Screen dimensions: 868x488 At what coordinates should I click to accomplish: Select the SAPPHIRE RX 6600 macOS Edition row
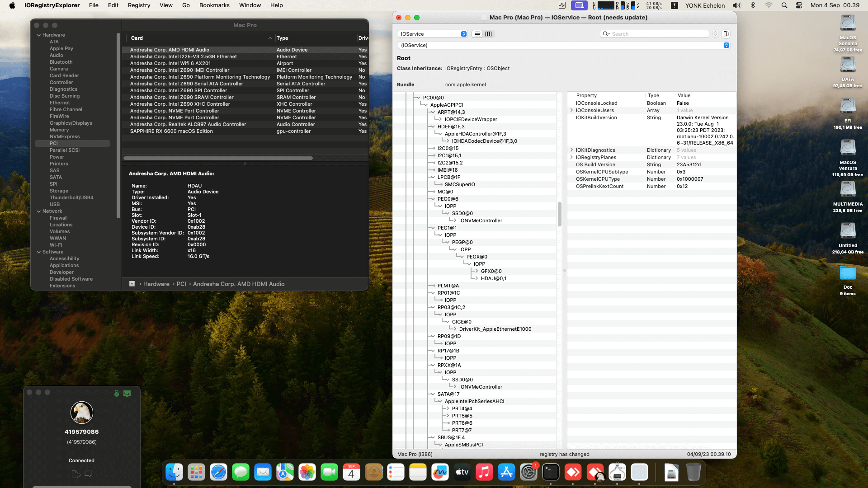click(x=171, y=131)
